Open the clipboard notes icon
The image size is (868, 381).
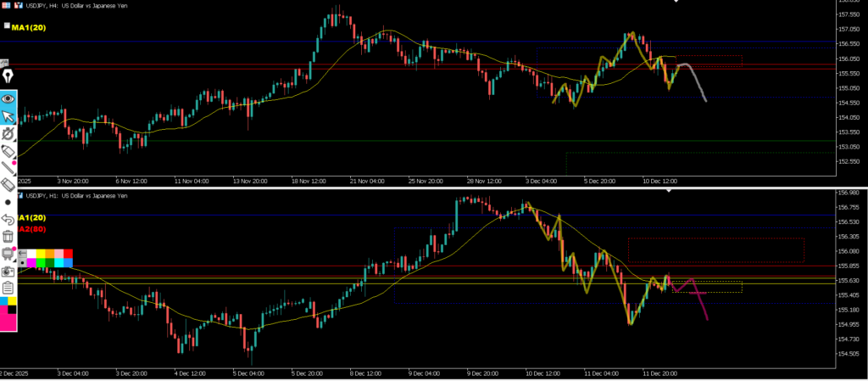click(8, 287)
